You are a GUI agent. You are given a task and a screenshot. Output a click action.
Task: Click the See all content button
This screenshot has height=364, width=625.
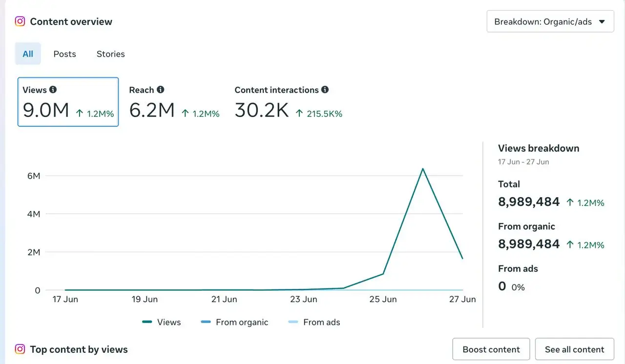click(x=575, y=349)
